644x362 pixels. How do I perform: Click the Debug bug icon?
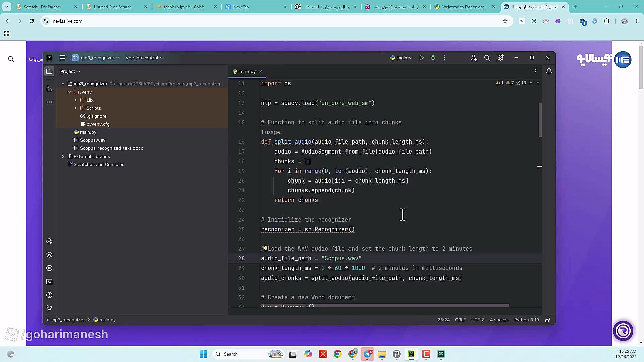point(433,58)
